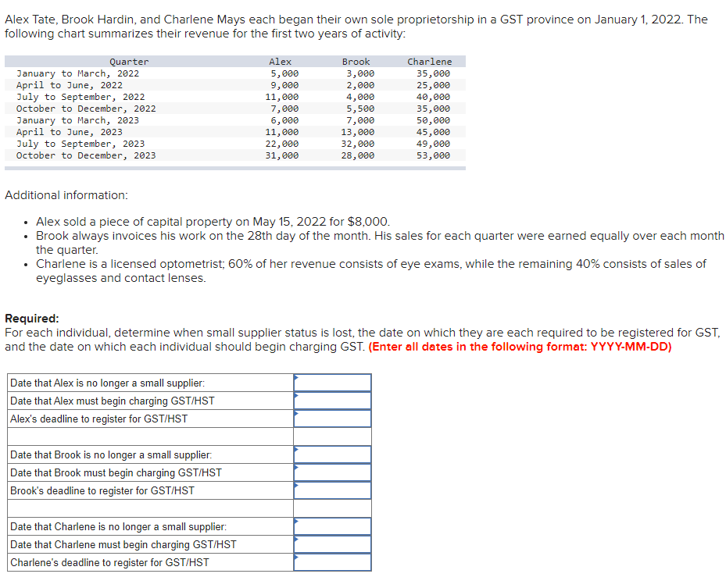Click the bullet about Charlene being a licensed optometrist

[x=371, y=271]
